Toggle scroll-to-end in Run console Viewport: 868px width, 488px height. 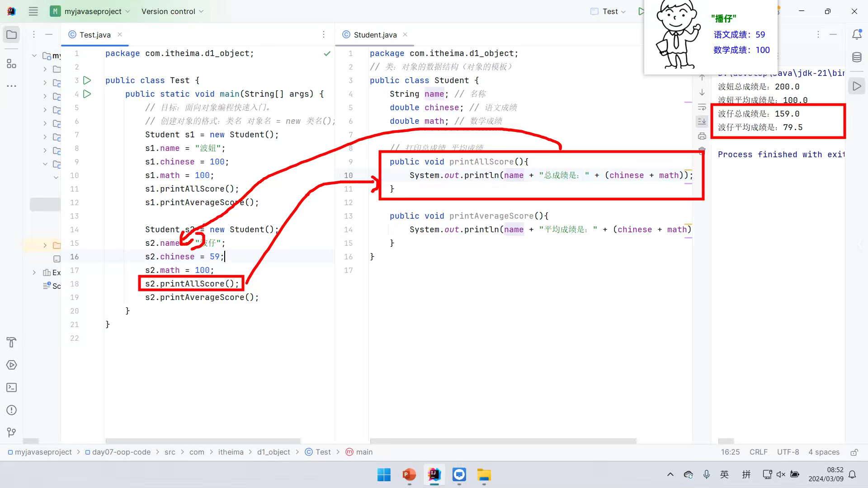[702, 121]
